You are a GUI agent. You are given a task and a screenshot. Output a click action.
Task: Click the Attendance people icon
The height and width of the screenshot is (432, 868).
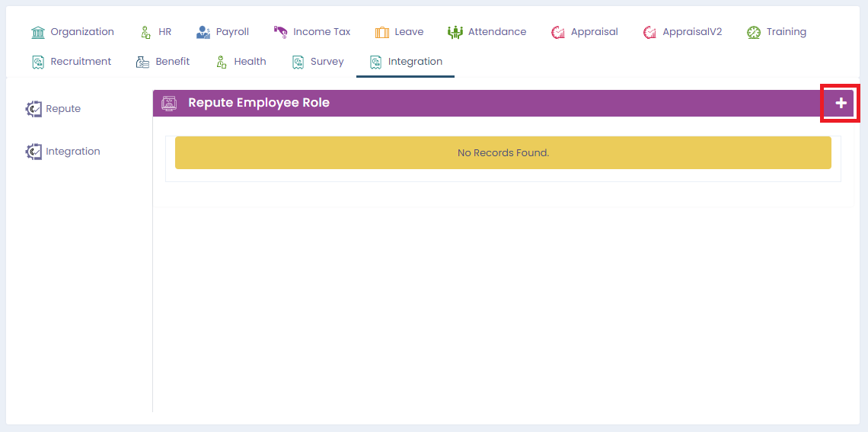pos(455,32)
